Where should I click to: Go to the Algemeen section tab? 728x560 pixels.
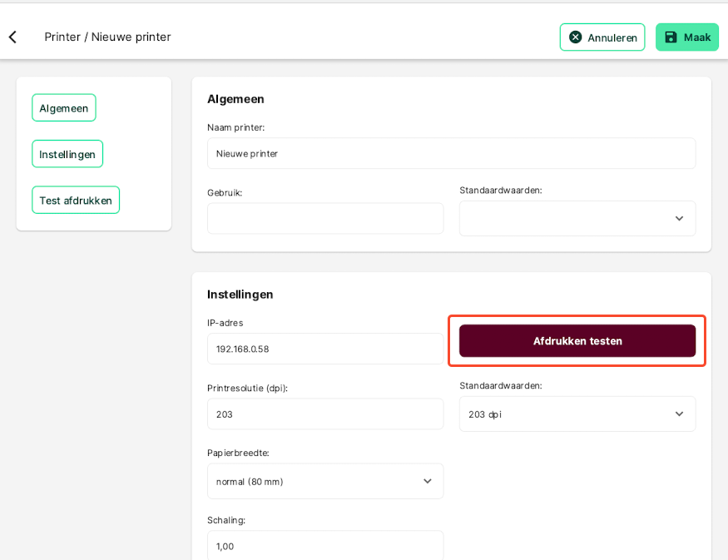click(64, 107)
